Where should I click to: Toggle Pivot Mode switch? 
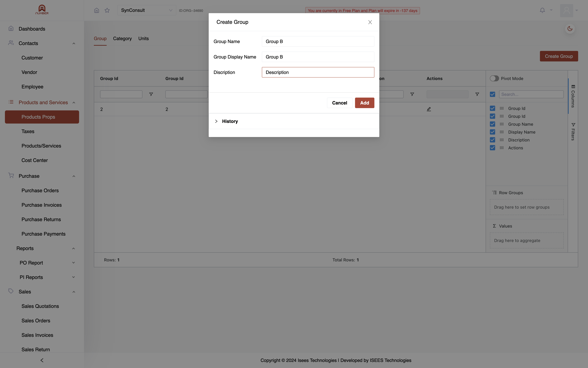coord(494,78)
